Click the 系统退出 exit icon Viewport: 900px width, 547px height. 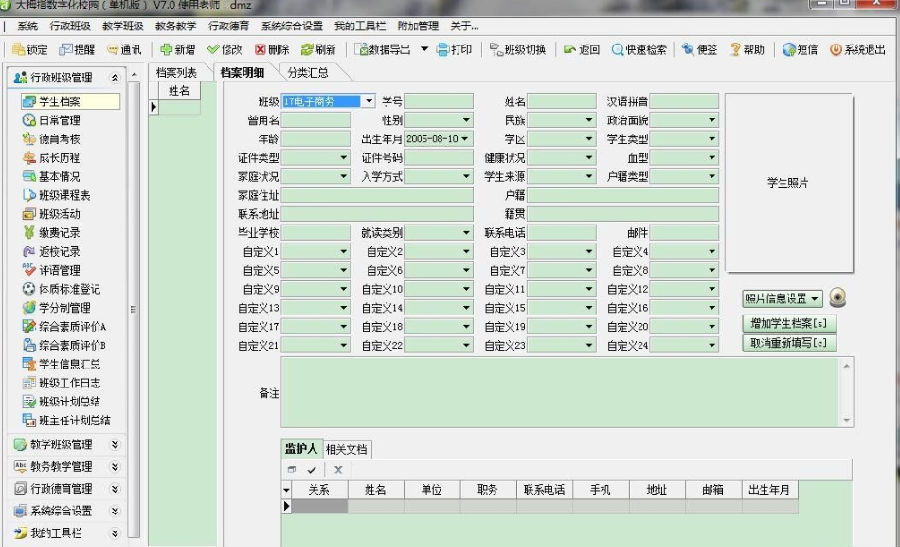point(836,50)
